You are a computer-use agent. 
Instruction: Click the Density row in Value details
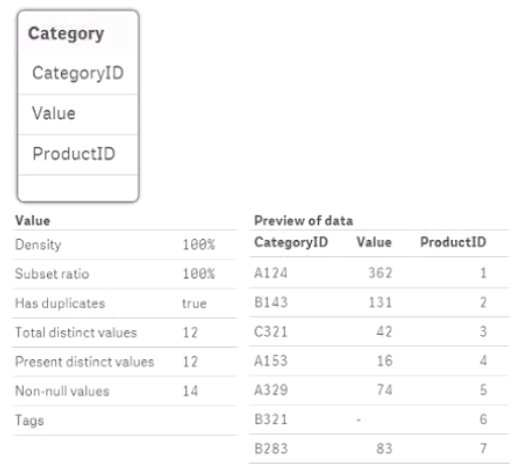[125, 245]
